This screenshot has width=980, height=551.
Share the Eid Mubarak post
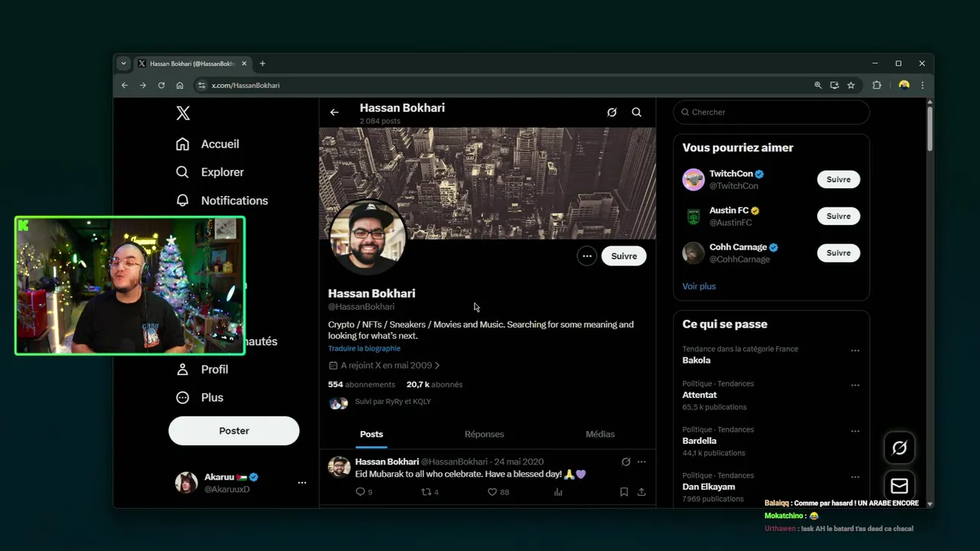pyautogui.click(x=642, y=492)
